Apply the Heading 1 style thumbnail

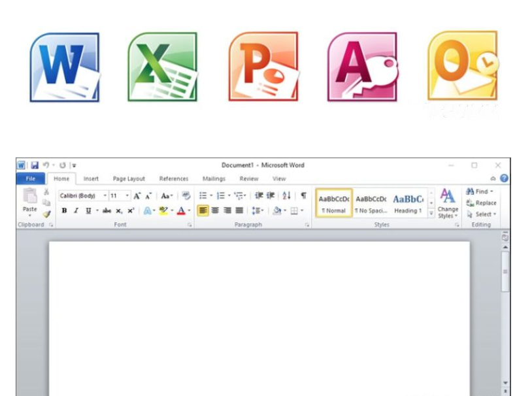point(408,203)
